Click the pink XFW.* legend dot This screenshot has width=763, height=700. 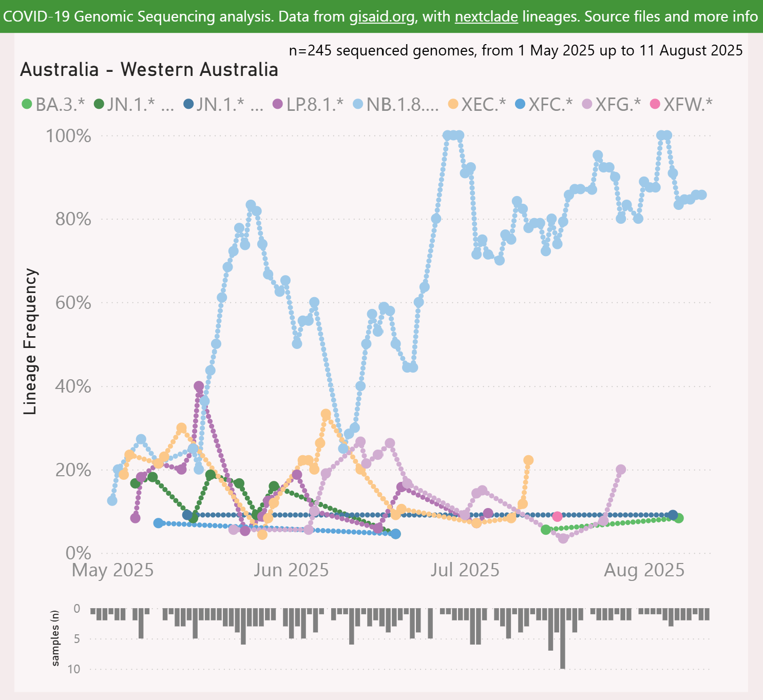(655, 104)
